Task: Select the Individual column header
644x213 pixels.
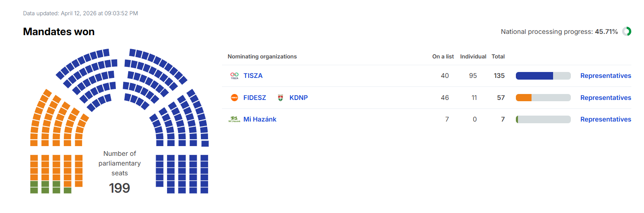Action: pyautogui.click(x=473, y=56)
